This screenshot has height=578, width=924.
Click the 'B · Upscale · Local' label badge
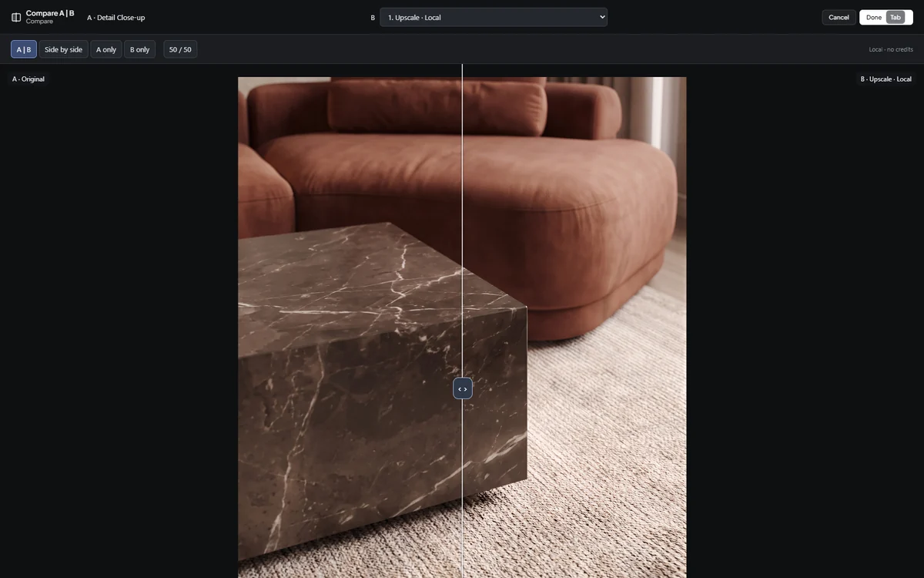[x=885, y=79]
